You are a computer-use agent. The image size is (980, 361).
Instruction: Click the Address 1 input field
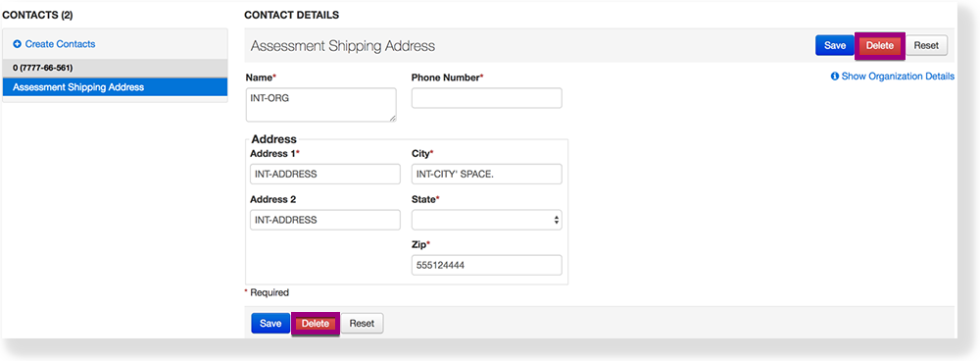[325, 175]
